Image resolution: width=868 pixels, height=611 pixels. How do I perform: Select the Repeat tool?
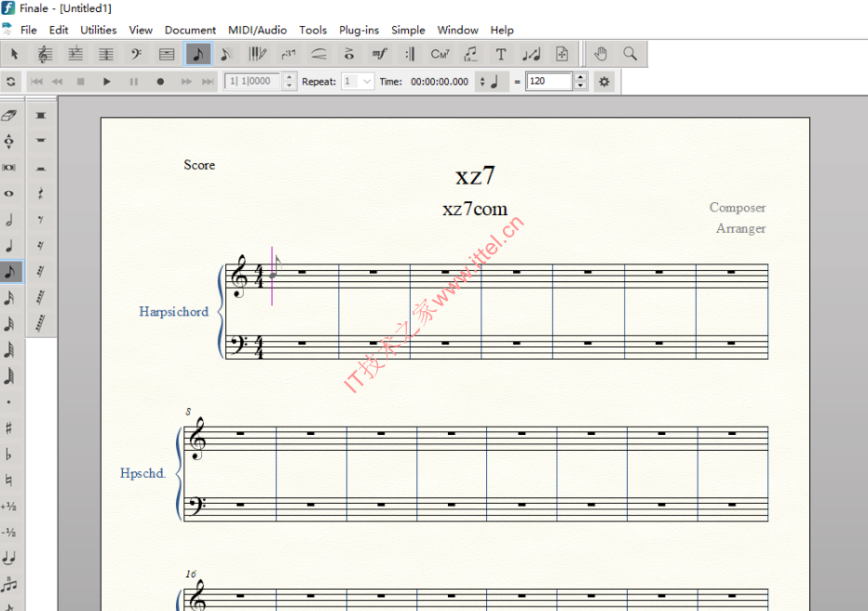(x=410, y=54)
